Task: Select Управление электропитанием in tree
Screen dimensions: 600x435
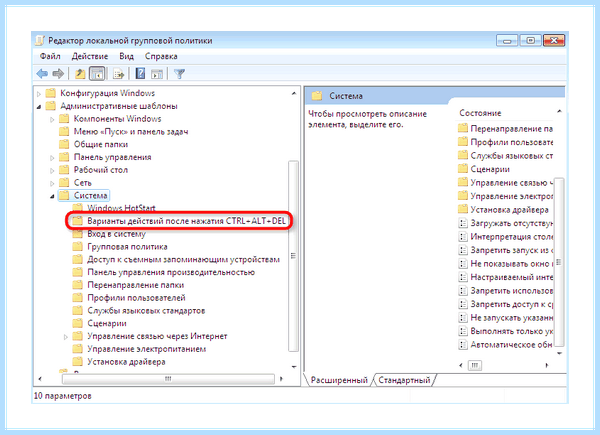Action: tap(139, 349)
